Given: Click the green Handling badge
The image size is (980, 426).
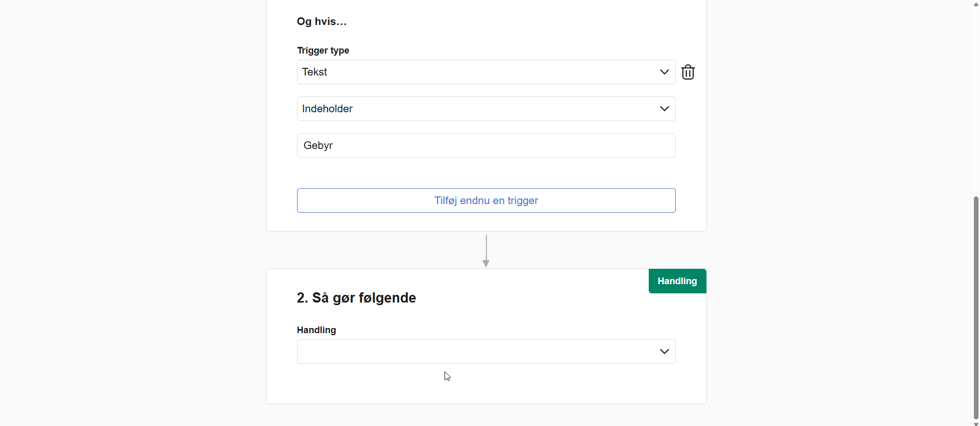Looking at the screenshot, I should pos(677,281).
